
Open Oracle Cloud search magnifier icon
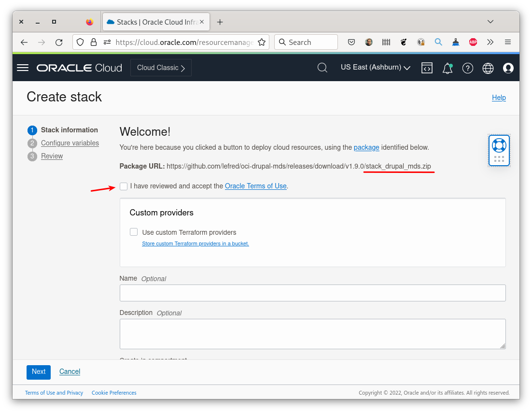click(x=322, y=68)
